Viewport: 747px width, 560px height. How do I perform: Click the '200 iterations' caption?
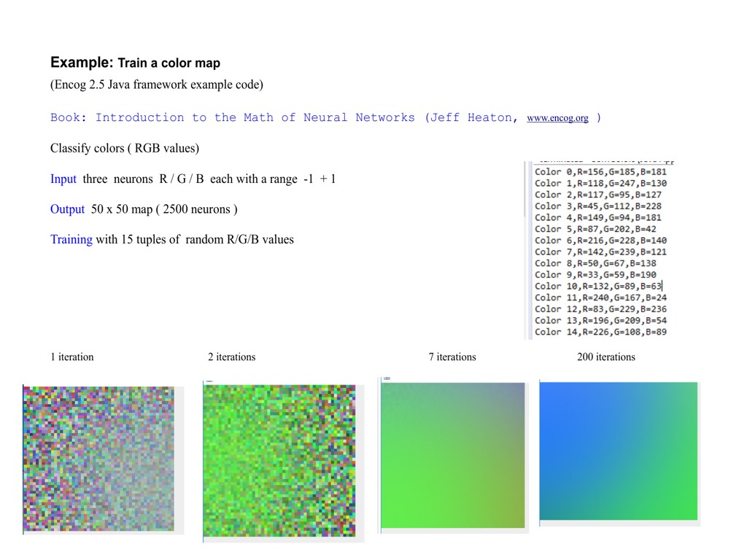click(x=605, y=357)
